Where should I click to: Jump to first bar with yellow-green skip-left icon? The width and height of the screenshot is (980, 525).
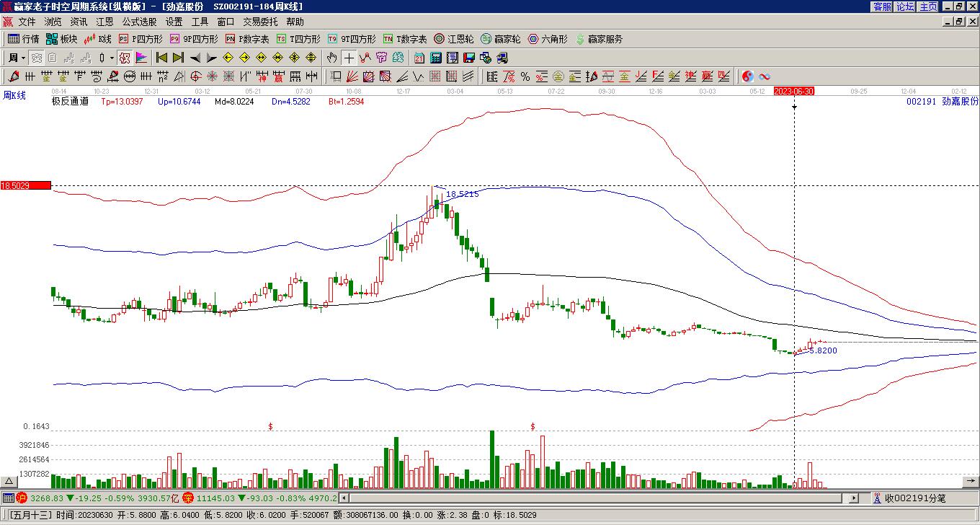[161, 58]
